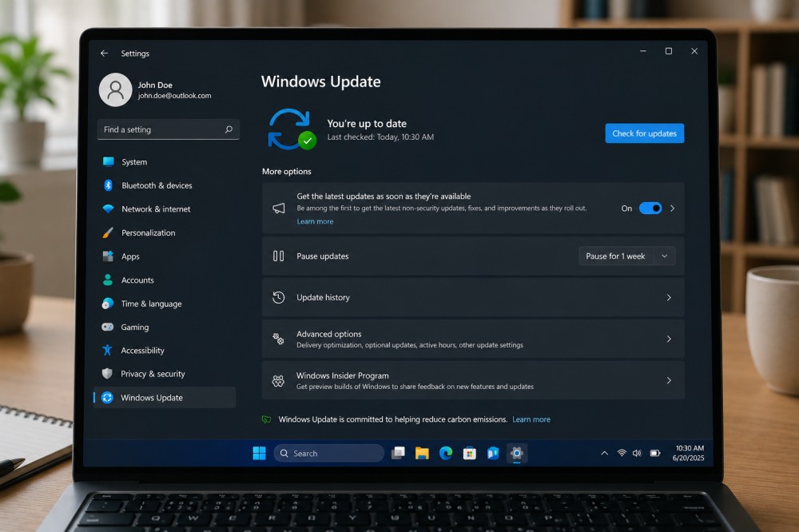
Task: Turn off get latest updates toggle
Action: coord(650,208)
